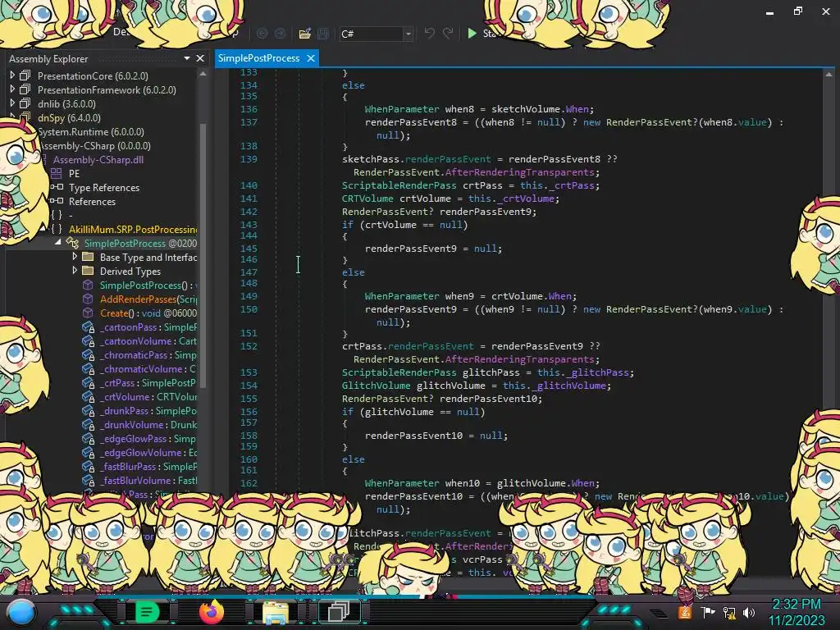Screen dimensions: 840x630
Task: Click the _fastBlurVolume field lock icon
Action: click(x=88, y=480)
